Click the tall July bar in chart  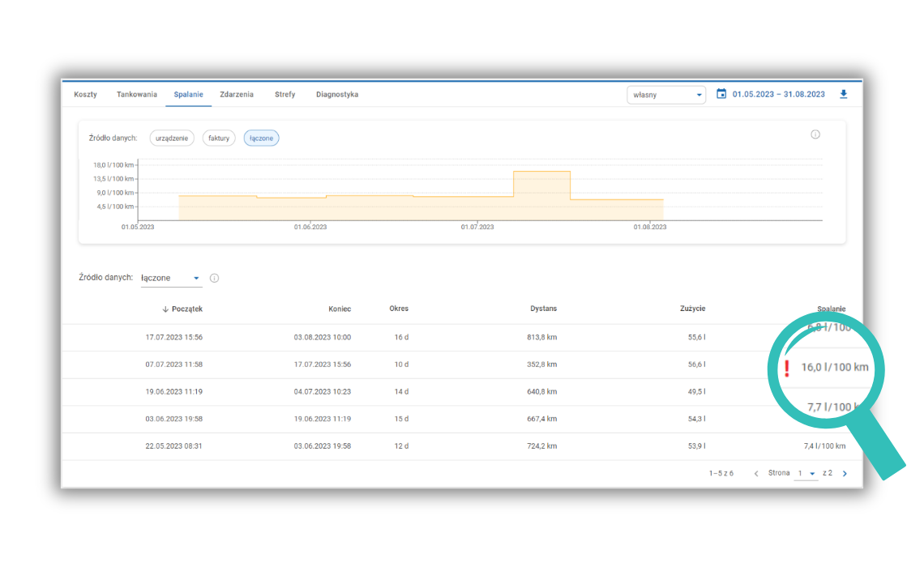coord(541,195)
